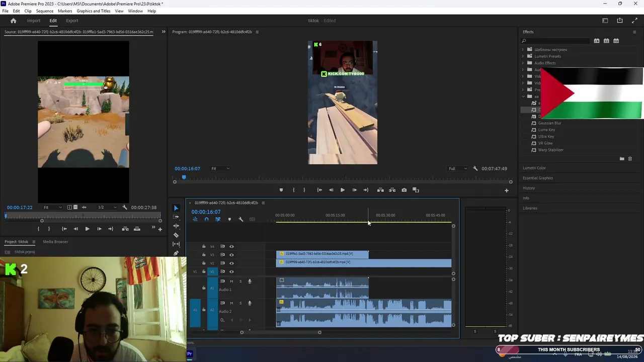
Task: Mute the Audio 1 track
Action: point(231,281)
